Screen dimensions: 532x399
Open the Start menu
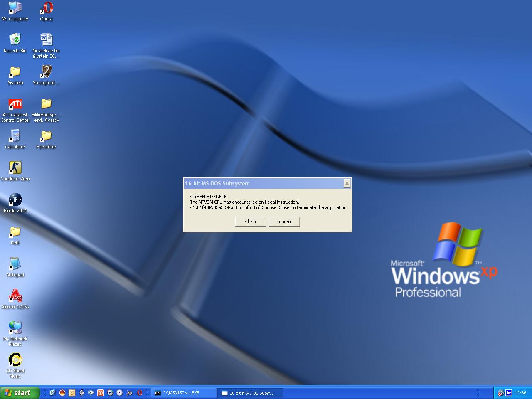click(x=20, y=393)
